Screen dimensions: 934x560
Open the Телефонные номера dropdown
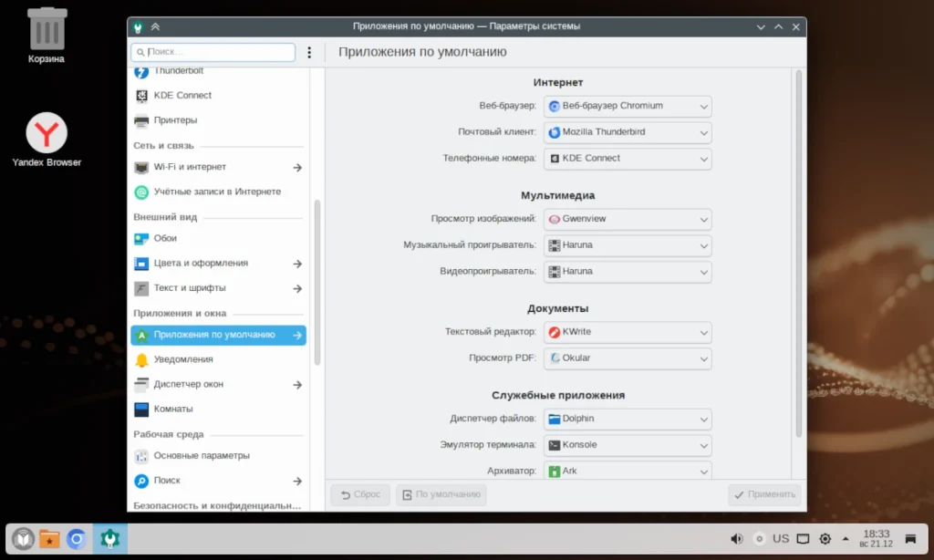point(628,159)
